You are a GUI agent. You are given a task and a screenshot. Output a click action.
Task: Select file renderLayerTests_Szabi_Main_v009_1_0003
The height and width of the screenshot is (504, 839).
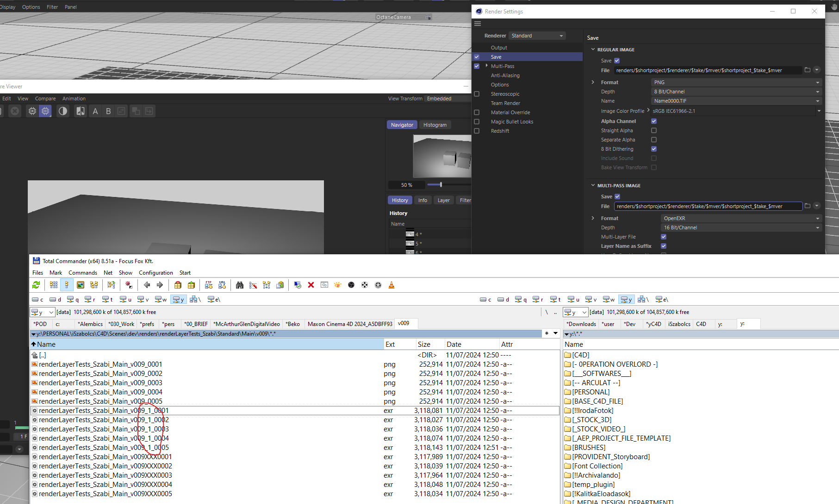pyautogui.click(x=104, y=429)
